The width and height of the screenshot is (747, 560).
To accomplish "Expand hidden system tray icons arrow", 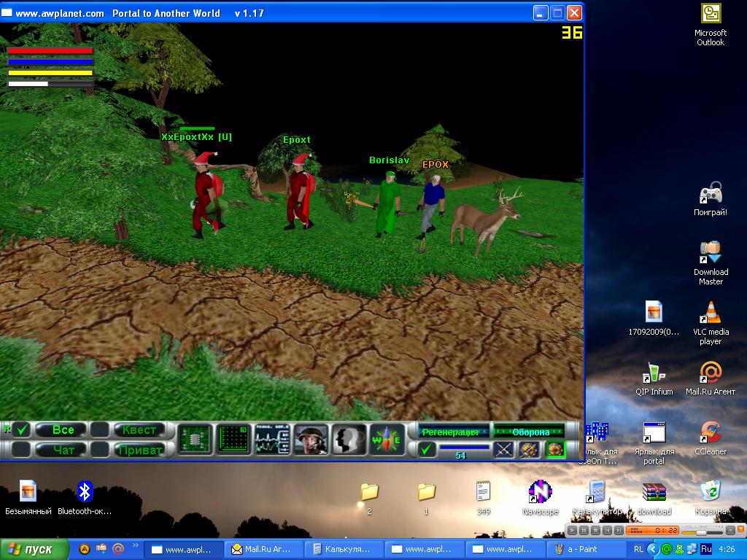I will (x=654, y=548).
